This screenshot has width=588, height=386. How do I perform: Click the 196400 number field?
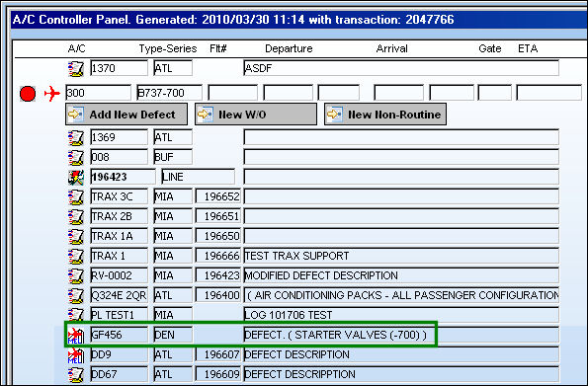pyautogui.click(x=218, y=295)
